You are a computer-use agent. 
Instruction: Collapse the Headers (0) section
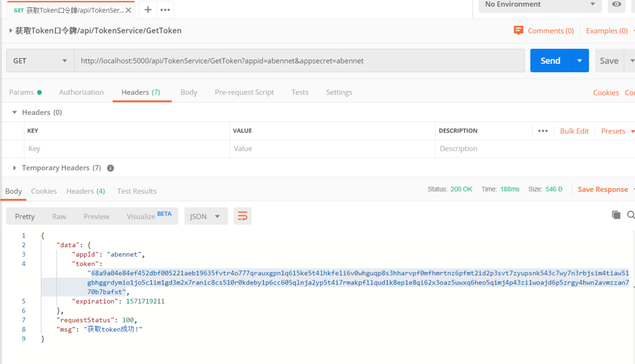click(x=14, y=112)
